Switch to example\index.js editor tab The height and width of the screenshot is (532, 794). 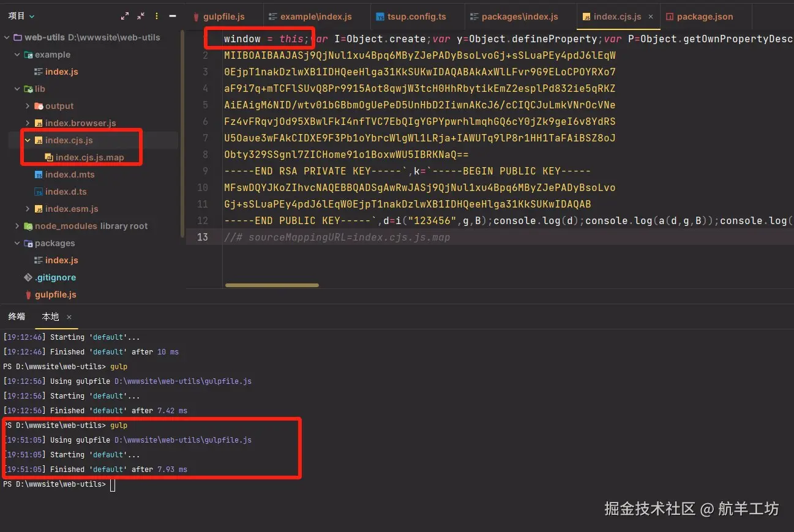(316, 17)
